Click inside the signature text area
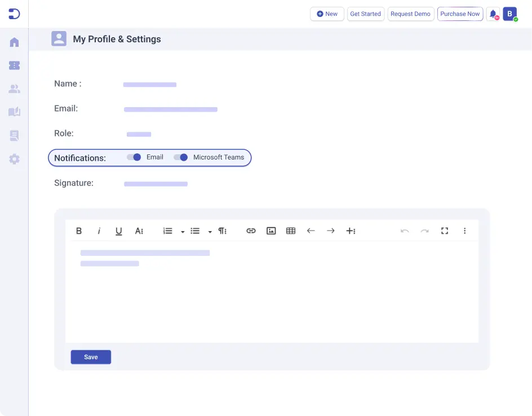The image size is (532, 416). click(272, 299)
